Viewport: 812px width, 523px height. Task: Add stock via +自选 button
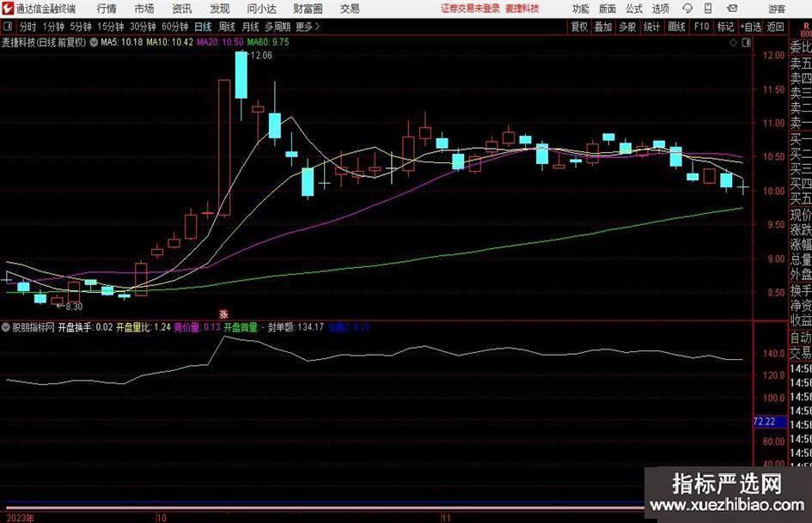[x=751, y=27]
